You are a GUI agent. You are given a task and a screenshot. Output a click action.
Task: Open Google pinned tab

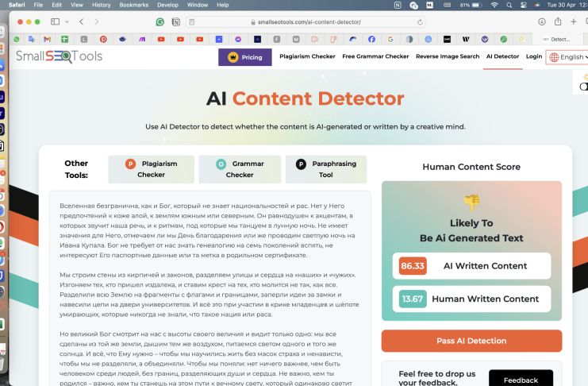(x=390, y=39)
